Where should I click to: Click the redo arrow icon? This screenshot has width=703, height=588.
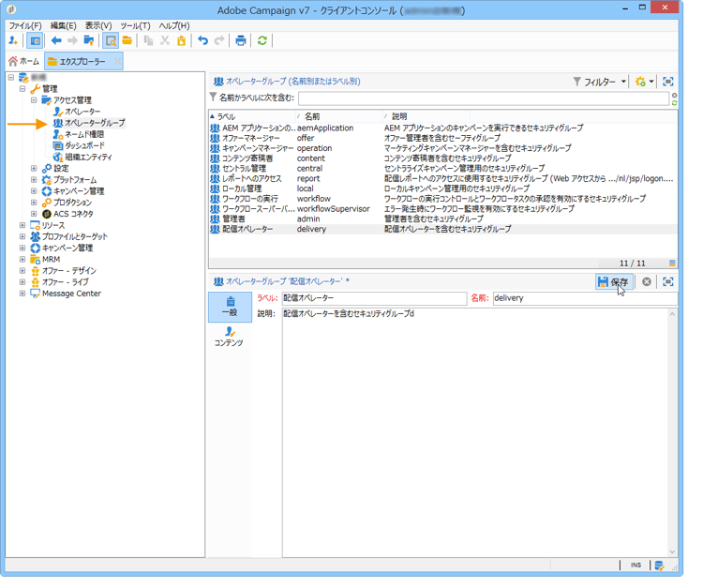[219, 41]
